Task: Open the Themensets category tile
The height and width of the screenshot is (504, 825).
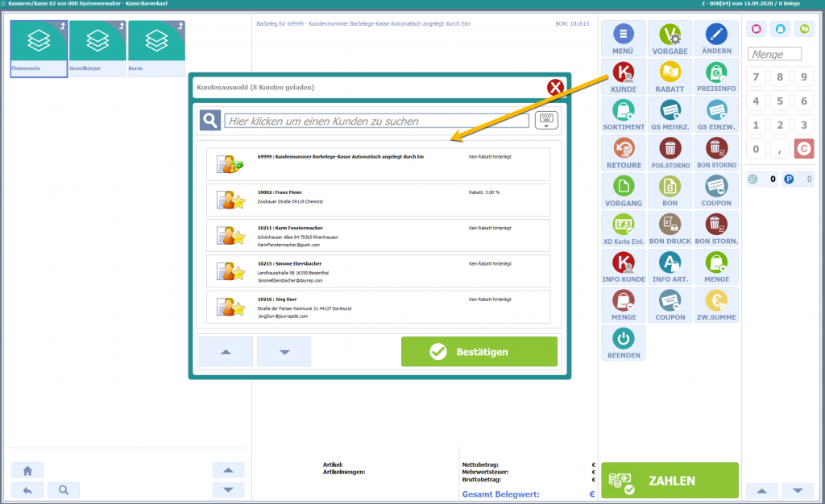Action: click(x=39, y=48)
